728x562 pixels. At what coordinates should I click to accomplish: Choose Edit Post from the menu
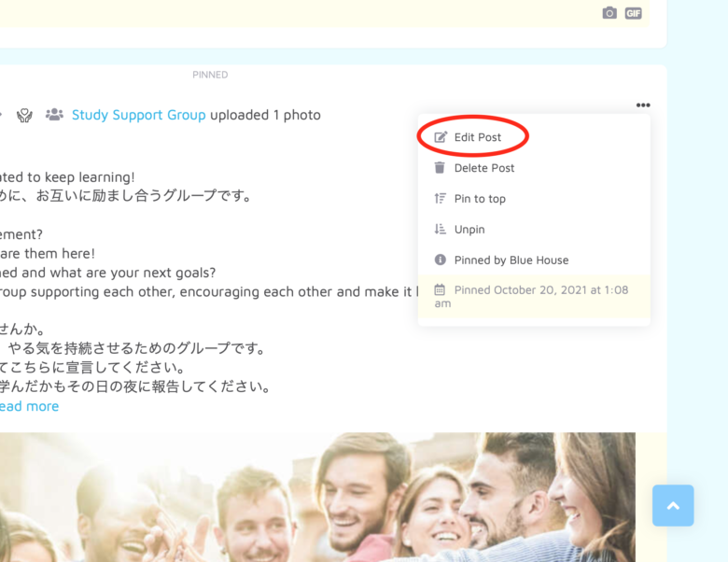[478, 137]
